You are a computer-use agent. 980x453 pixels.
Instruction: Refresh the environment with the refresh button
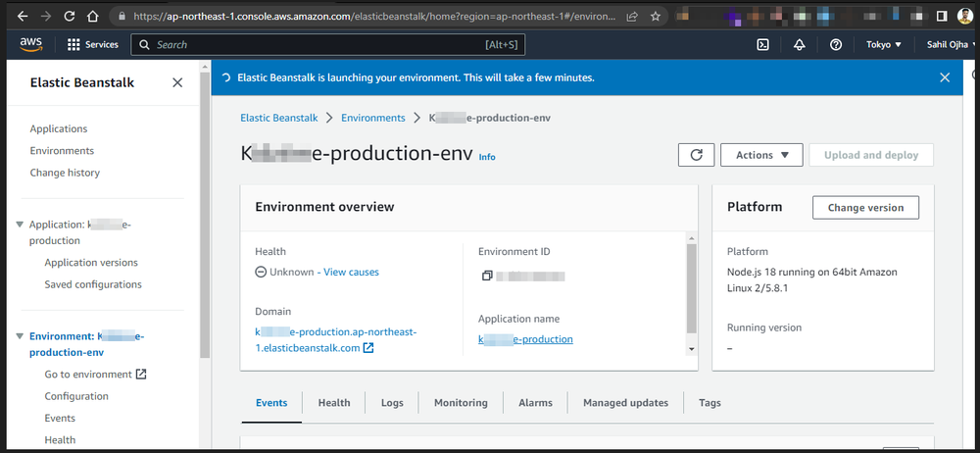click(x=696, y=155)
